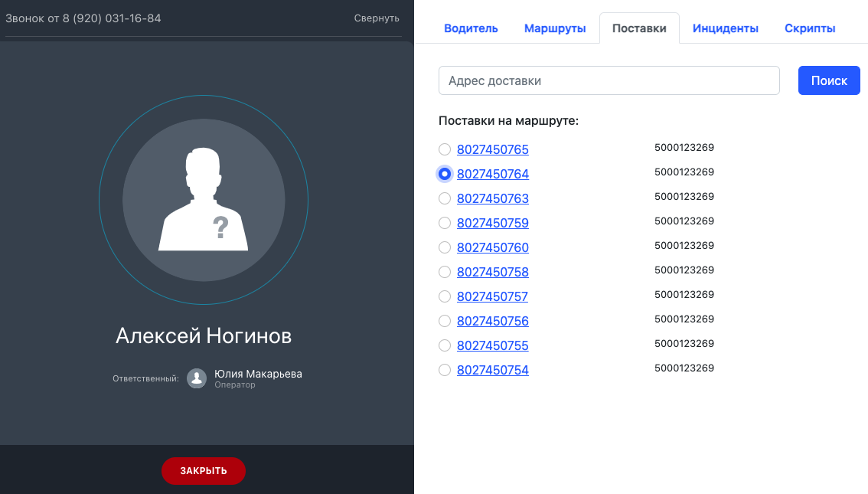Select radio button for delivery 8027450754

[x=445, y=370]
